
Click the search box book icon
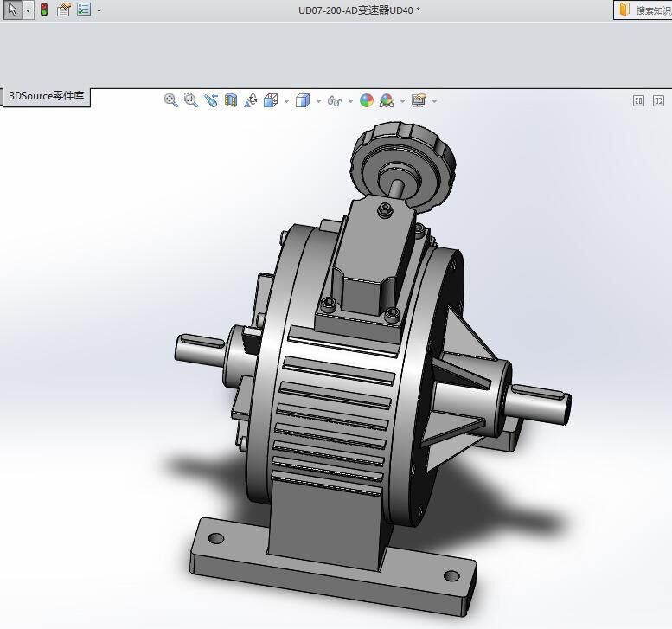(x=624, y=10)
